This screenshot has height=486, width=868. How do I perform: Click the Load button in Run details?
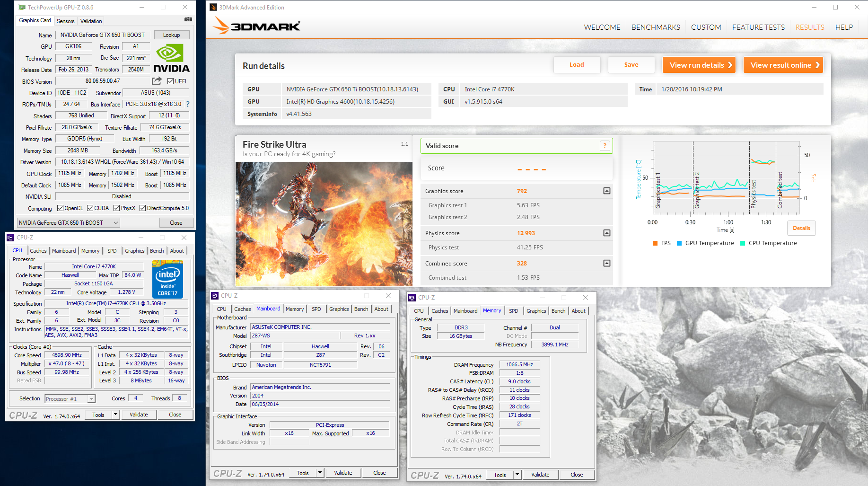577,65
